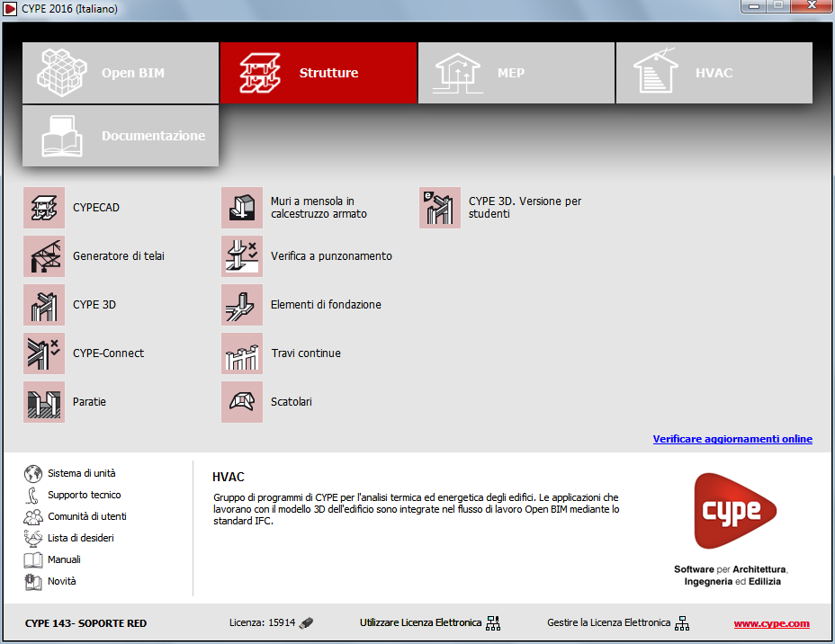Click the Travi continue label
The width and height of the screenshot is (835, 644).
point(306,353)
